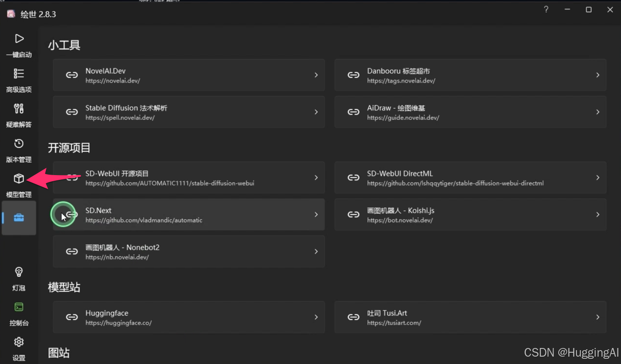Click the 小工具 section heading
621x364 pixels.
click(x=64, y=45)
